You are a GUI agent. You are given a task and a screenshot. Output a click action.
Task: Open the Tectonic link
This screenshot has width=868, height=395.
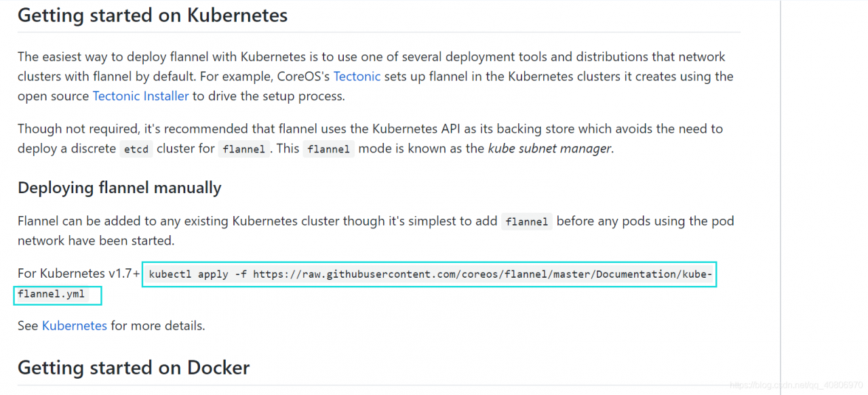357,76
